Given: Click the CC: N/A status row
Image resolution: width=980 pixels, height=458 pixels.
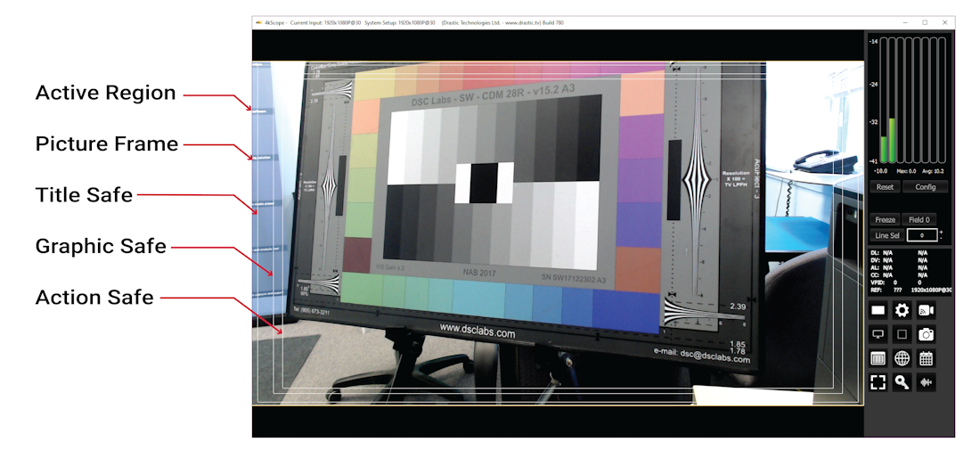Looking at the screenshot, I should 897,275.
